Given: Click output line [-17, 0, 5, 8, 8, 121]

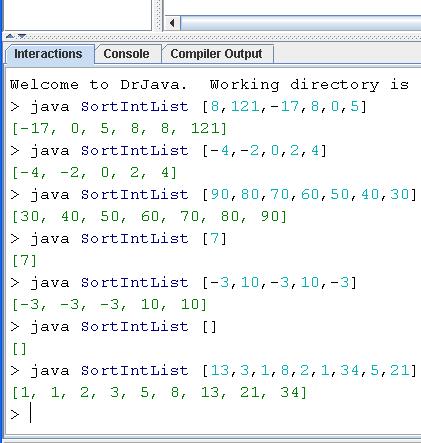Looking at the screenshot, I should (x=119, y=129).
